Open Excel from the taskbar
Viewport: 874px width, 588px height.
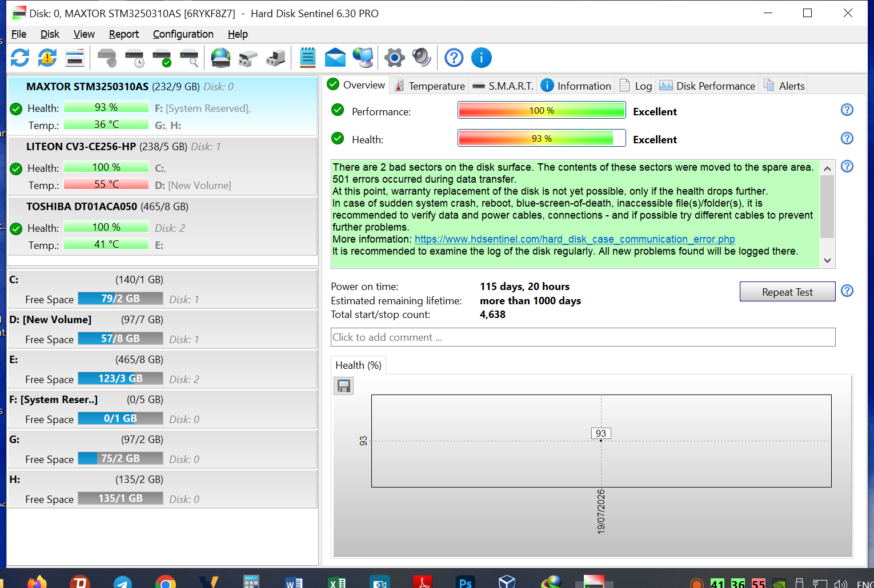pos(337,581)
